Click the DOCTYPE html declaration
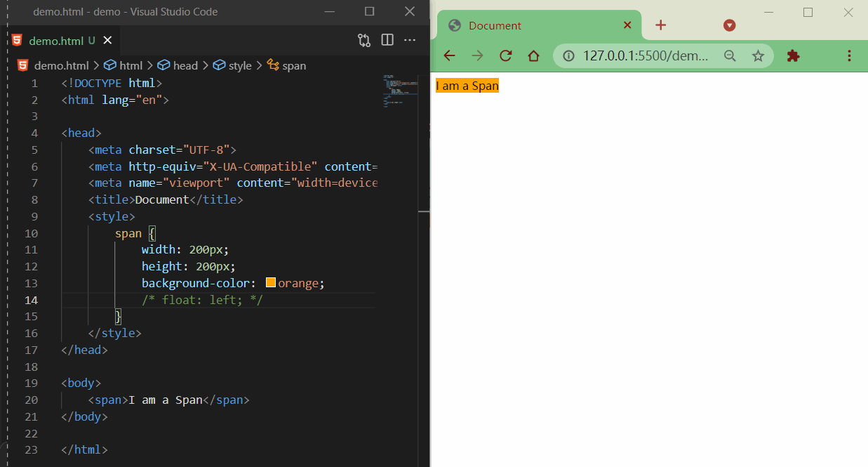 (x=112, y=83)
